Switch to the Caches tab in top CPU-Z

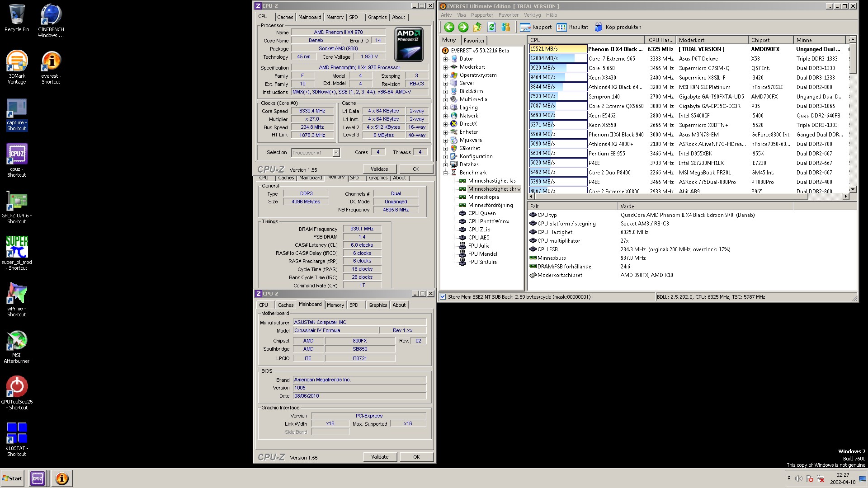(x=285, y=17)
